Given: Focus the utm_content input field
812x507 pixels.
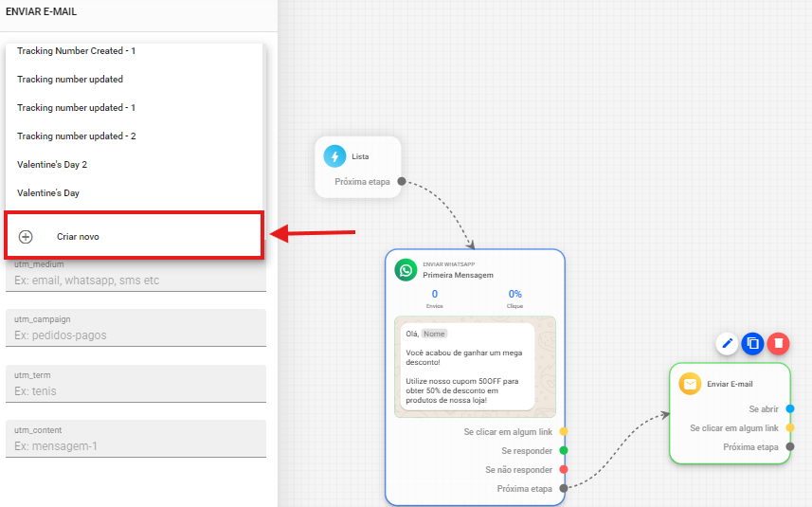Looking at the screenshot, I should (x=135, y=446).
